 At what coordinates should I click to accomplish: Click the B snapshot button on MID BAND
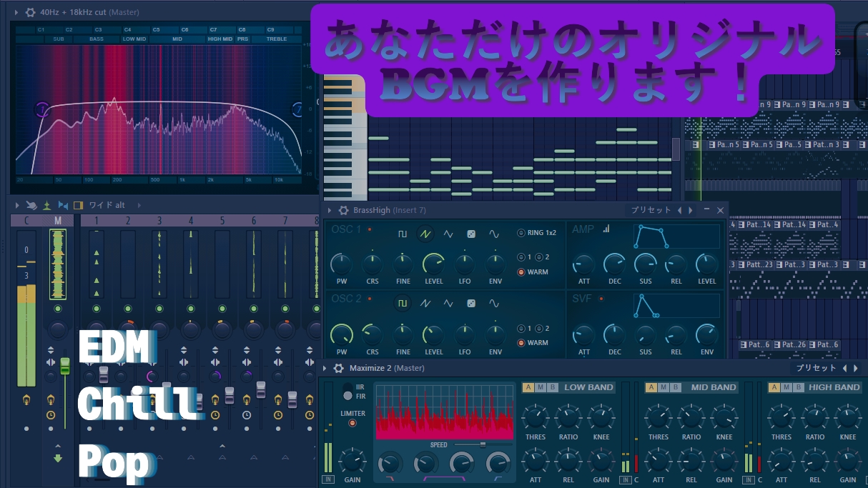point(675,387)
